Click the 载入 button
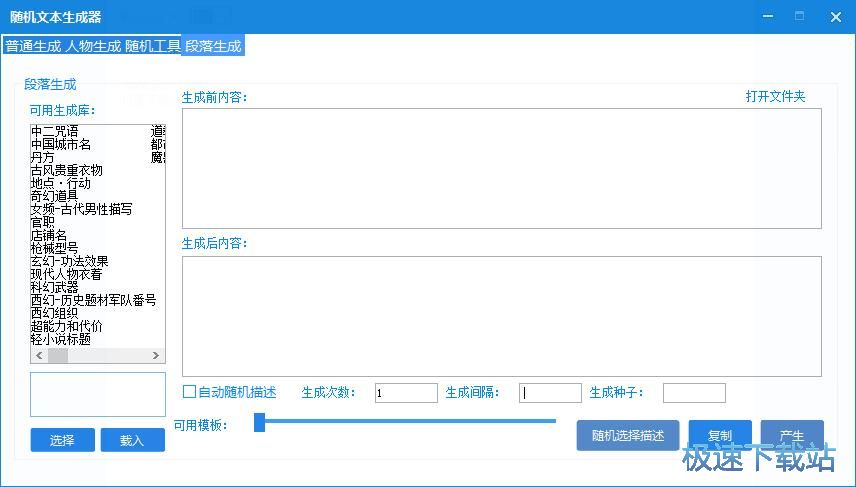Screen dimensions: 856x487 [133, 440]
